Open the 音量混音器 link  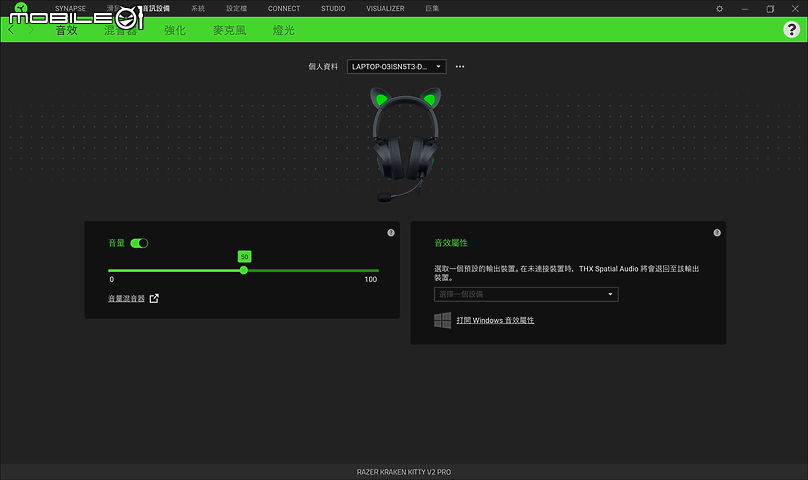126,299
